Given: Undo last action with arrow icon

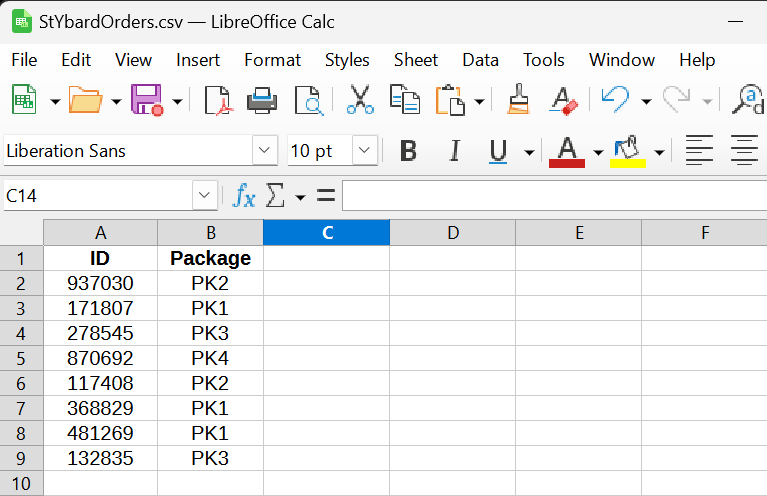Looking at the screenshot, I should 615,99.
